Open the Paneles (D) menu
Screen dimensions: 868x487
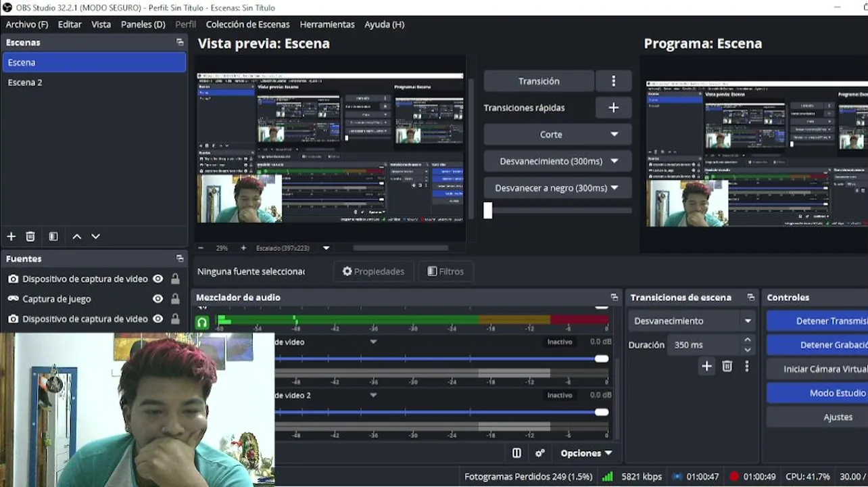point(143,24)
